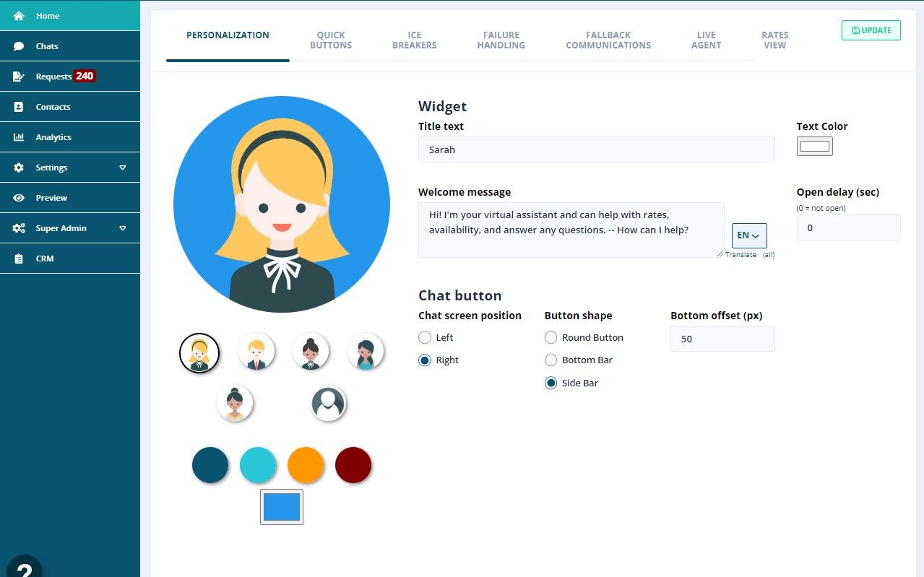924x577 pixels.
Task: Choose the generic gray silhouette avatar
Action: coord(329,404)
